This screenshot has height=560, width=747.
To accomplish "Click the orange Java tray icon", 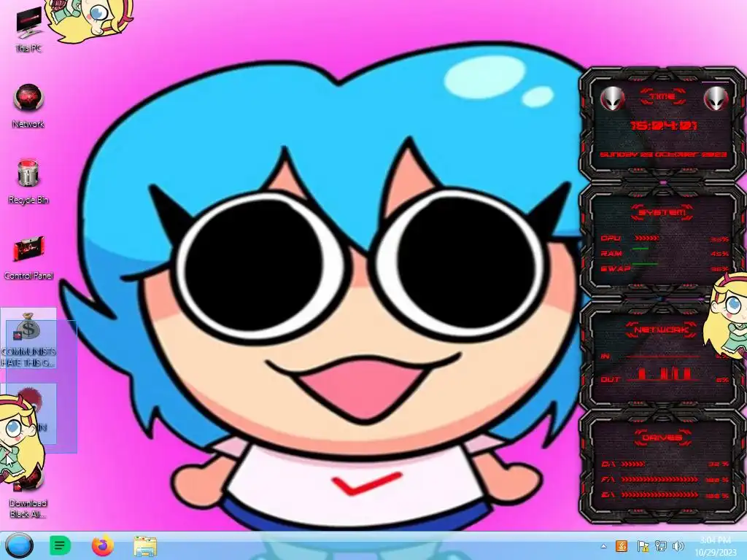I will coord(622,545).
